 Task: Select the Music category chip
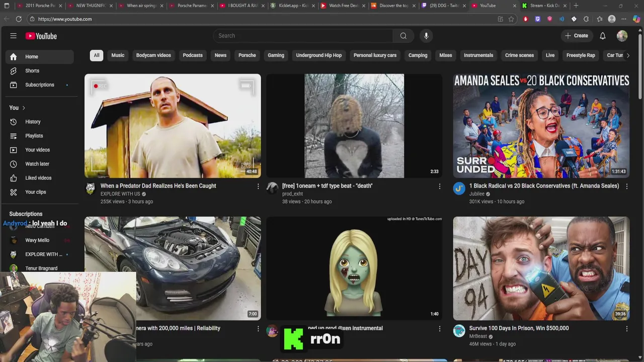[118, 55]
